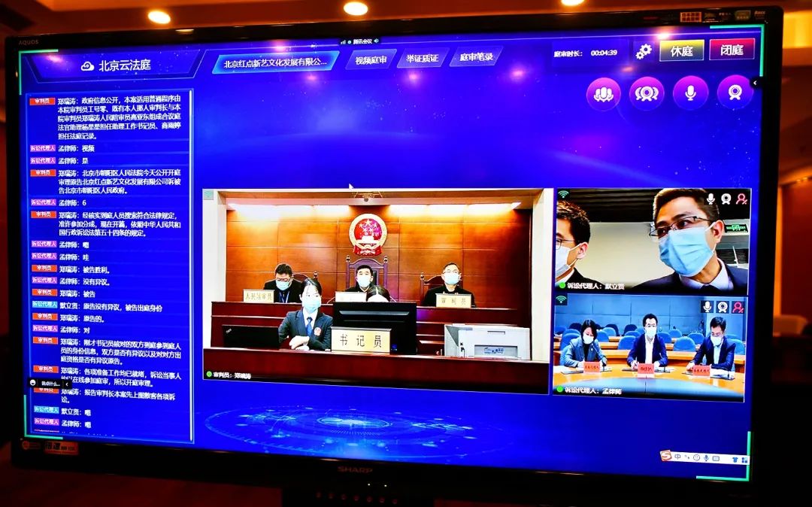
Task: Mute microphone in top-right participant video
Action: tap(710, 199)
